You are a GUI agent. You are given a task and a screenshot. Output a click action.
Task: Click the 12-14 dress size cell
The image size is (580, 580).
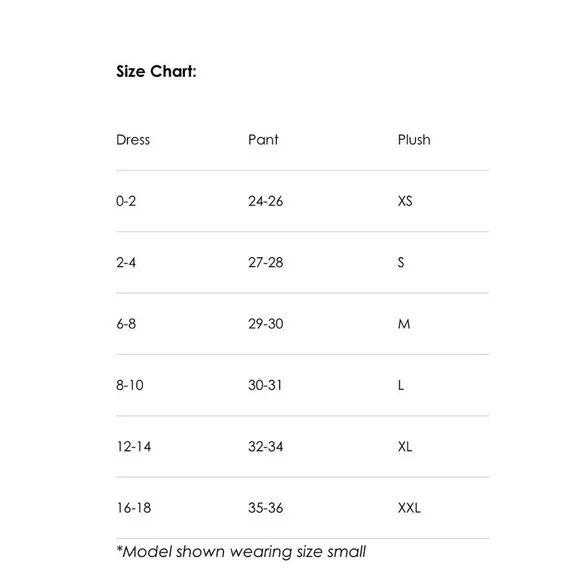click(x=134, y=447)
